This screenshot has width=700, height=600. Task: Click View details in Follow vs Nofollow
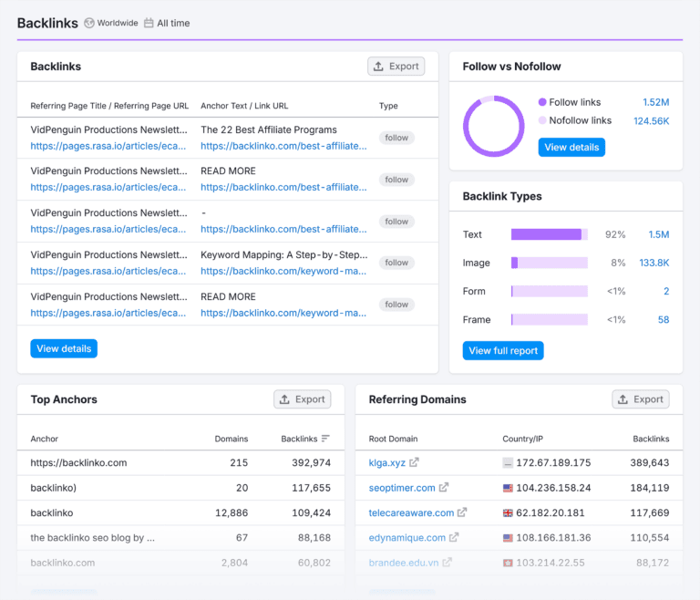coord(571,147)
